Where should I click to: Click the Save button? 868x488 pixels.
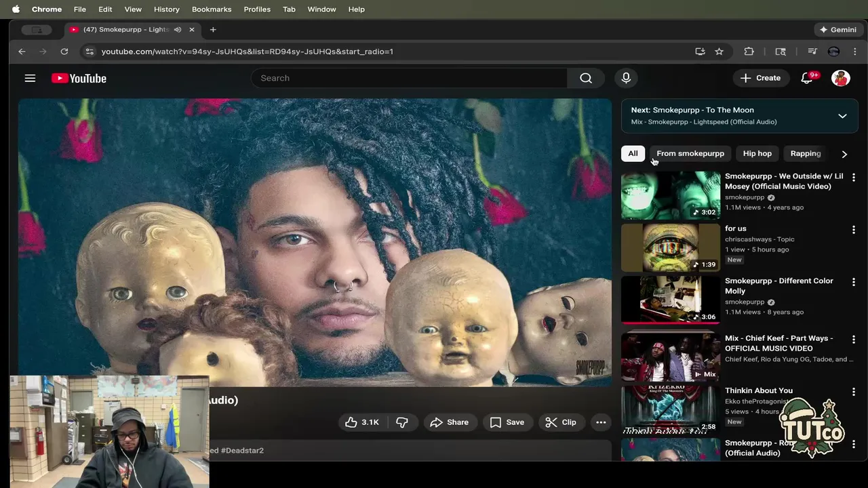(507, 422)
